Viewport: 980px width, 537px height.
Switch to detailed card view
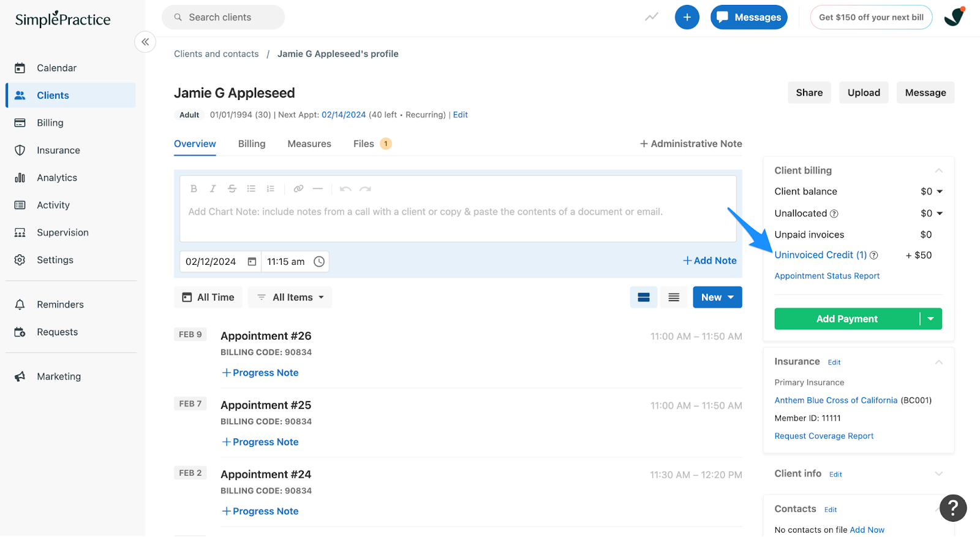pyautogui.click(x=644, y=297)
